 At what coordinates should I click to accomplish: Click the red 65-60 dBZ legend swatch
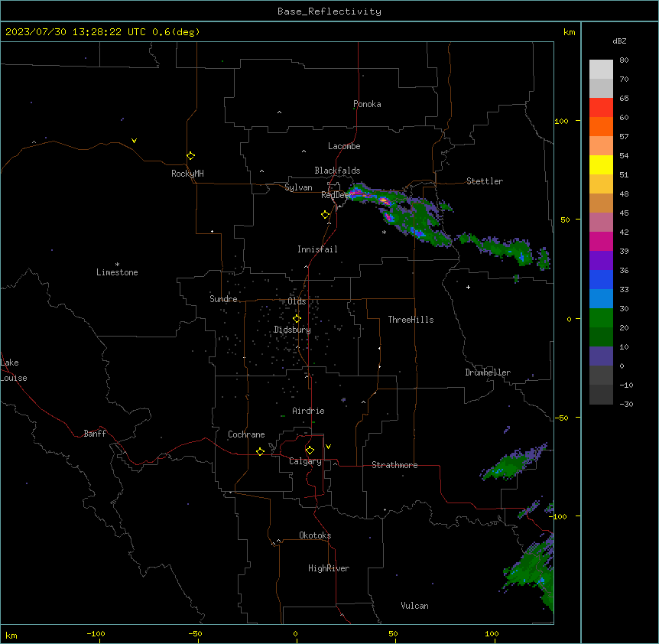[601, 107]
